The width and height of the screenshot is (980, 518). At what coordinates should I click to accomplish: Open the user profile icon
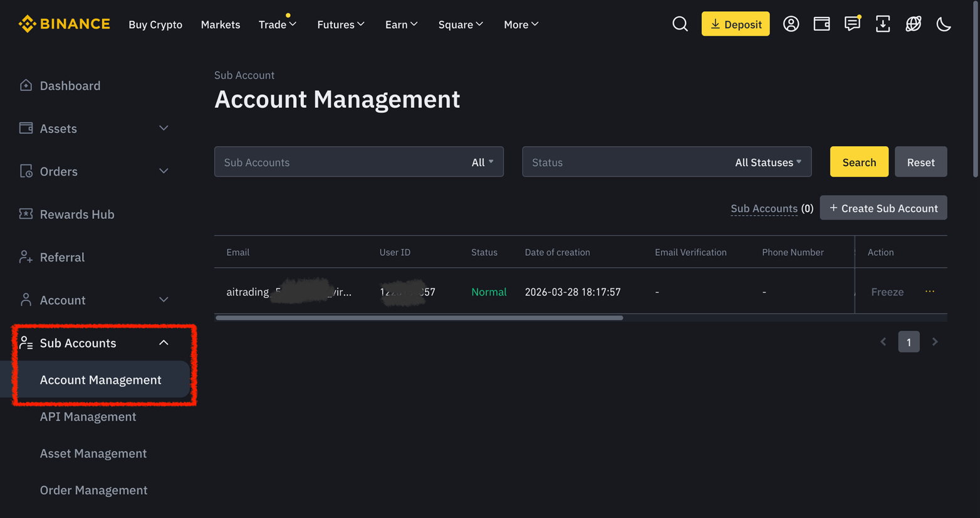point(791,24)
